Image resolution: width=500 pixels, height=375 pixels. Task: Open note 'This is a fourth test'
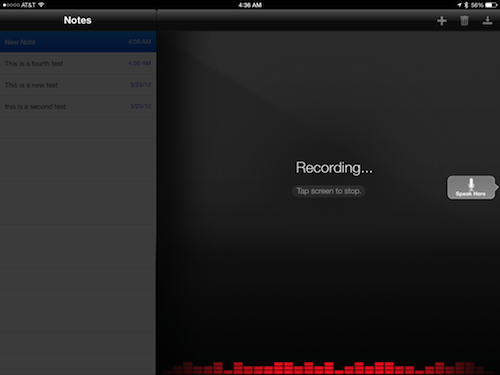[78, 63]
